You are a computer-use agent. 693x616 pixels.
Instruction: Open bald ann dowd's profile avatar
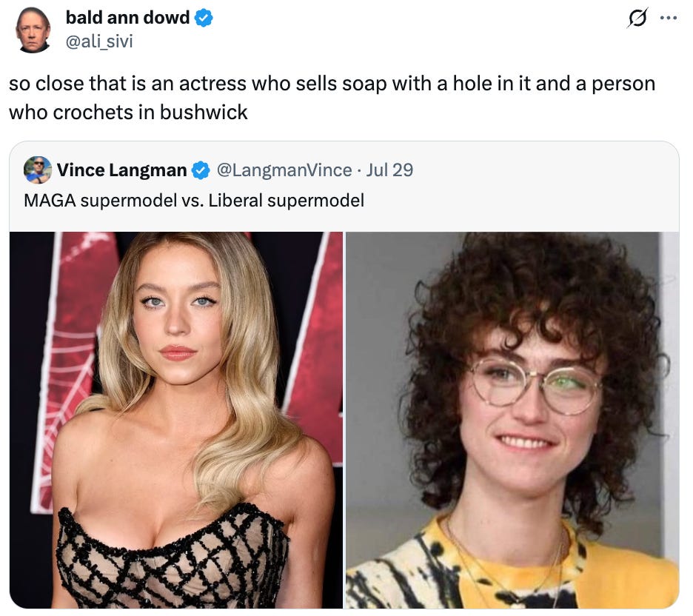pos(33,30)
